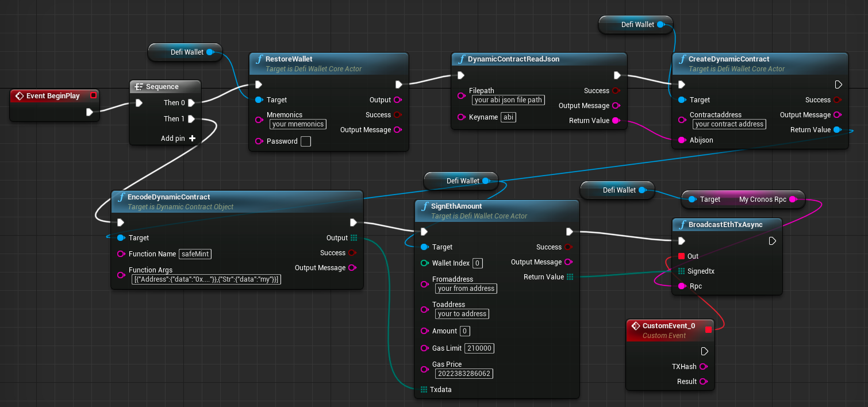Select the Function Name field containing safeMint
Screen dimensions: 868x407
195,254
